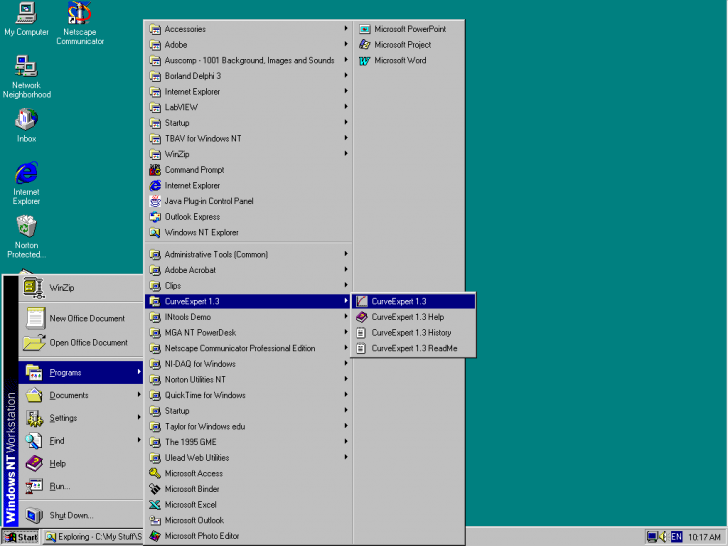This screenshot has width=728, height=546.
Task: Open Microsoft Excel from Programs list
Action: tap(190, 505)
